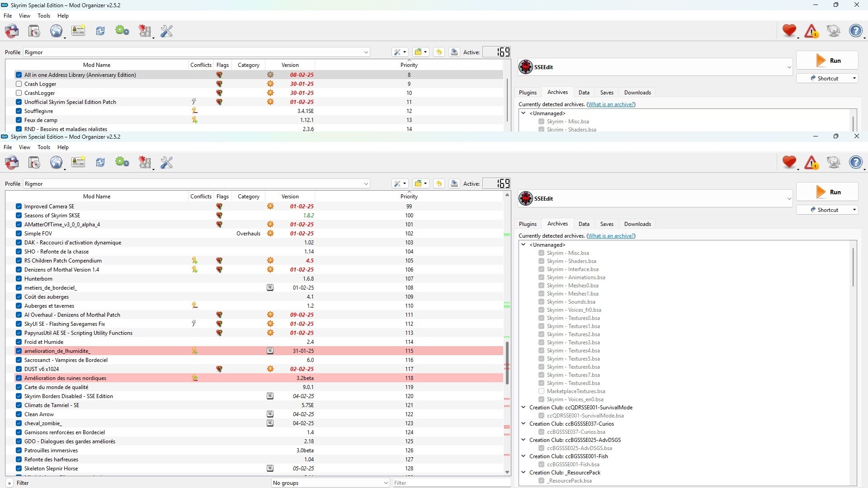The height and width of the screenshot is (488, 868).
Task: Toggle Simple FOV mod checkbox
Action: point(19,233)
